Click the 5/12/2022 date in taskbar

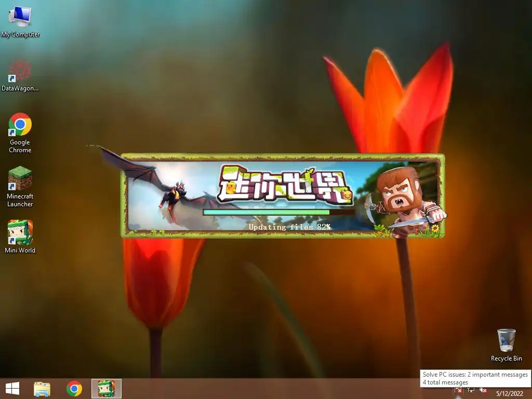510,394
